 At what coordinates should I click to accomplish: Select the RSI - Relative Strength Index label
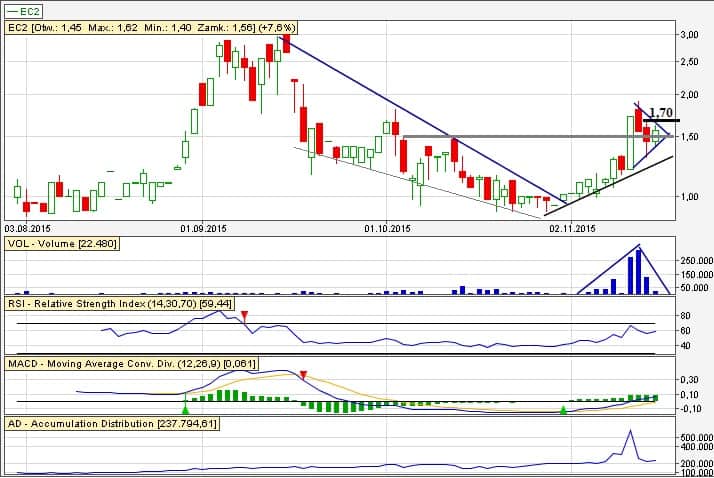(x=130, y=301)
